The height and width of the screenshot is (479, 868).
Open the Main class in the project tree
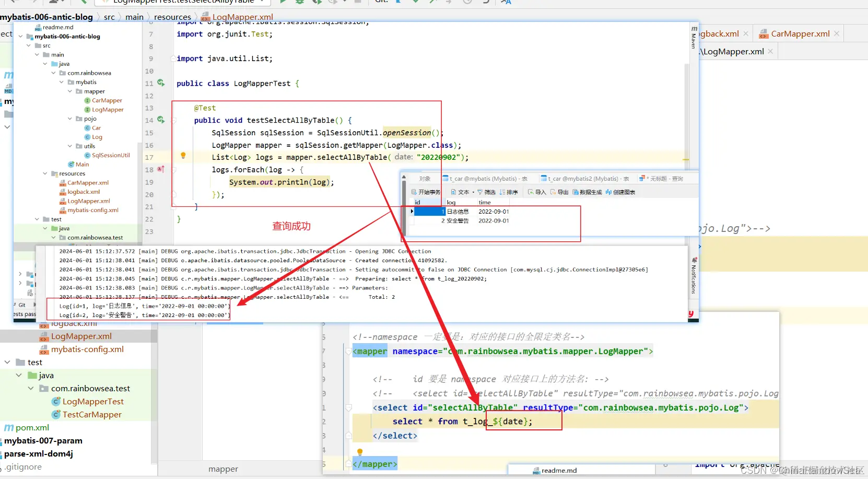[78, 165]
